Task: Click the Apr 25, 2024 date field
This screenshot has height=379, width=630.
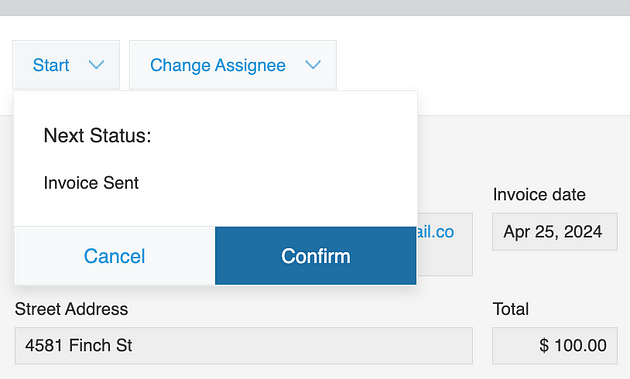Action: (555, 231)
